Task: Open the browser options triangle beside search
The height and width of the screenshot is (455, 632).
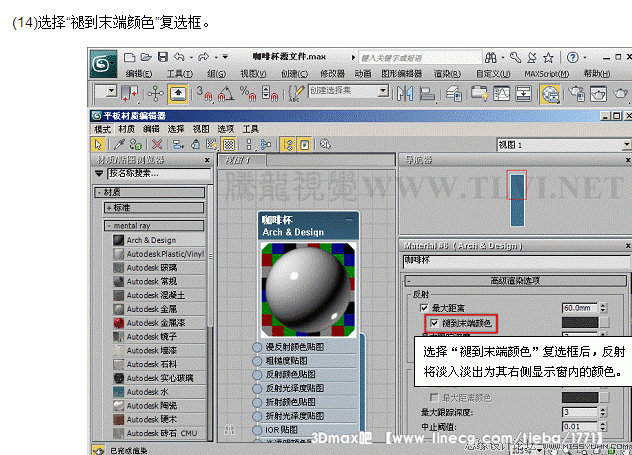Action: (x=99, y=174)
